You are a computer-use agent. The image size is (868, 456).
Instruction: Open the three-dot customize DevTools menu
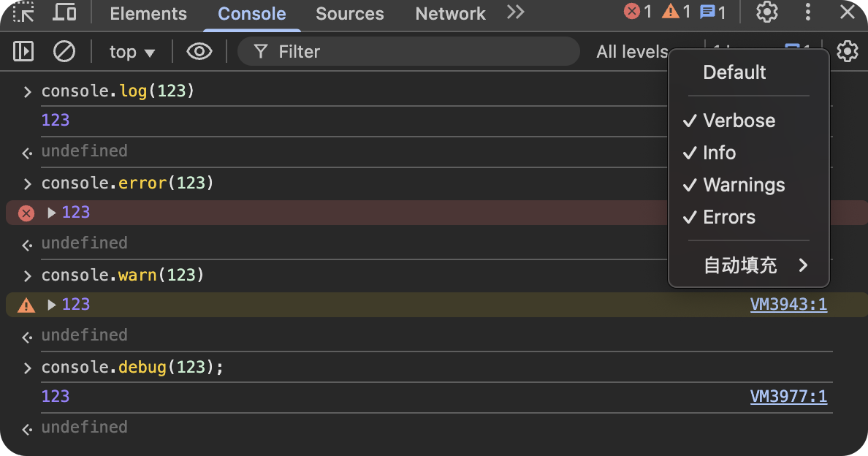[807, 12]
